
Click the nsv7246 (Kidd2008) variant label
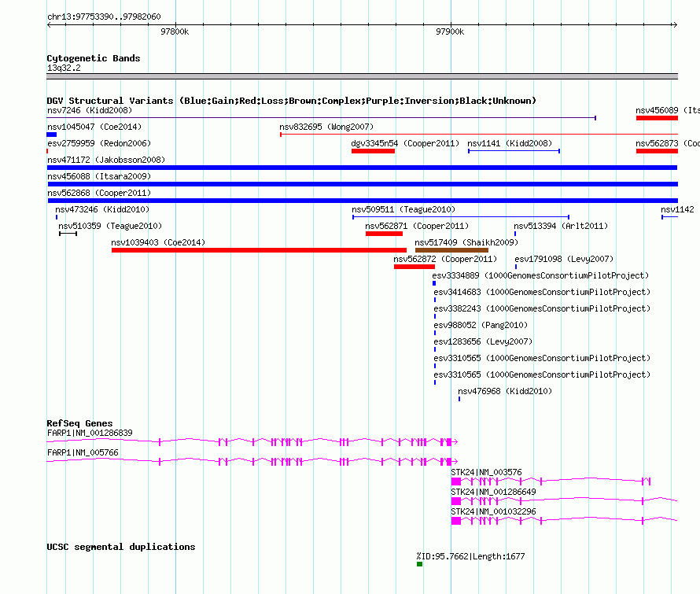coord(90,110)
